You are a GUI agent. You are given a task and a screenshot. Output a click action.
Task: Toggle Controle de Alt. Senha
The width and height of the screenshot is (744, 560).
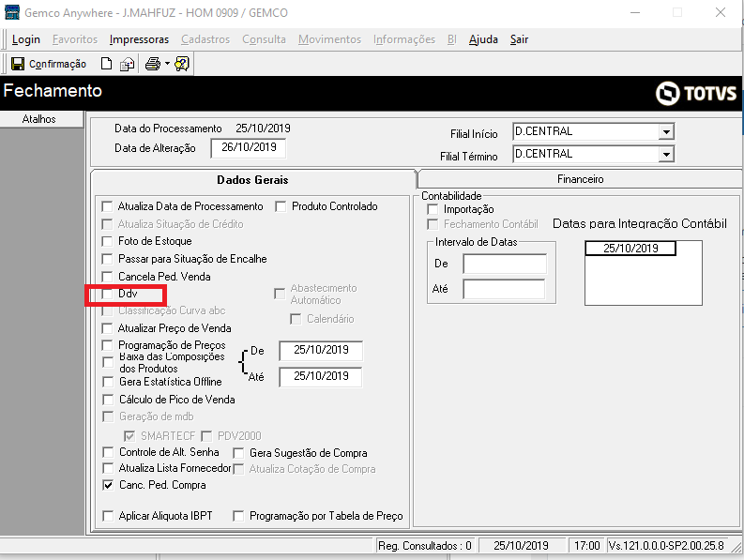[108, 452]
